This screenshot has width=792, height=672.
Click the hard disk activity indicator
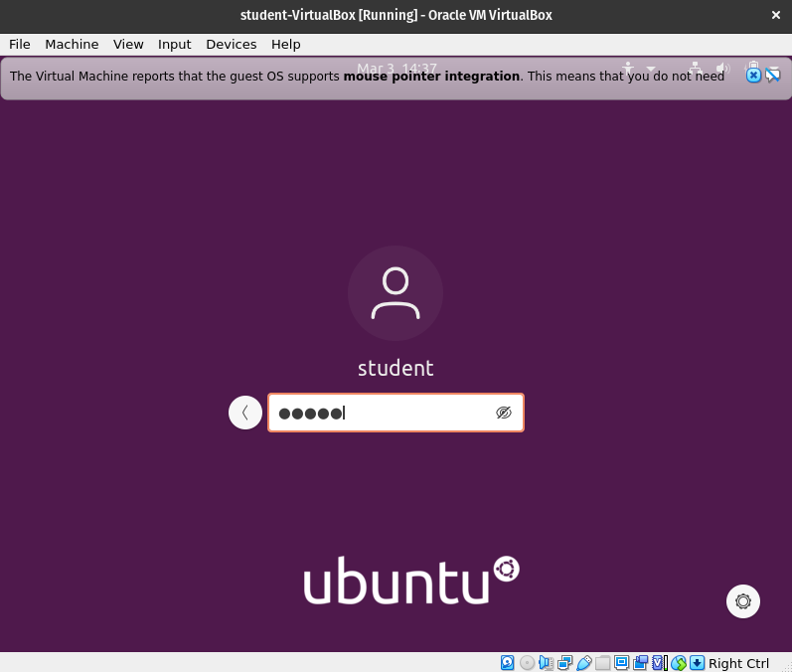pyautogui.click(x=507, y=663)
